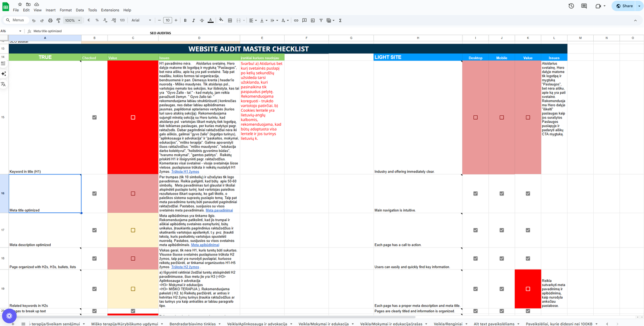Open the borders tool
This screenshot has width=644, height=326.
[230, 20]
